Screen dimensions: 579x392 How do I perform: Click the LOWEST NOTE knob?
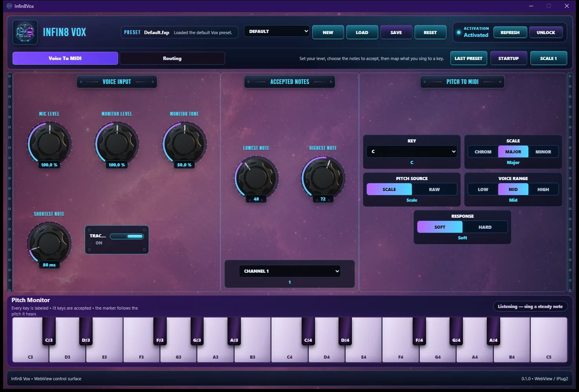point(256,177)
